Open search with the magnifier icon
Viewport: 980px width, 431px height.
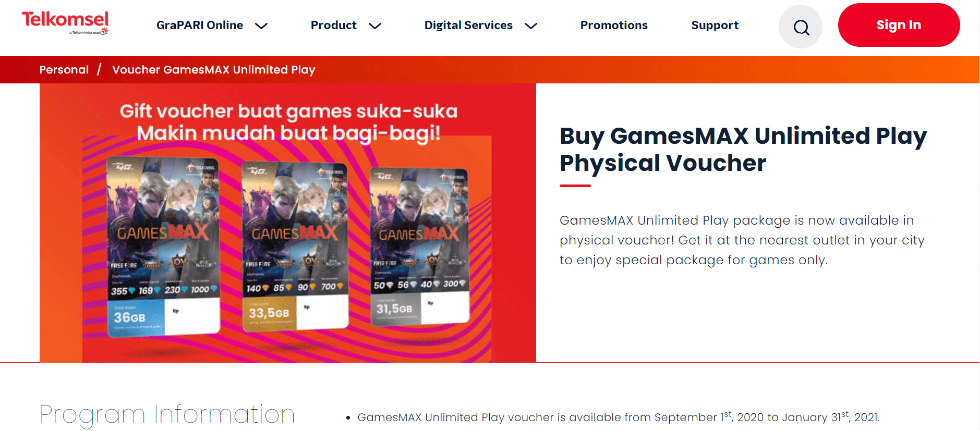coord(801,27)
